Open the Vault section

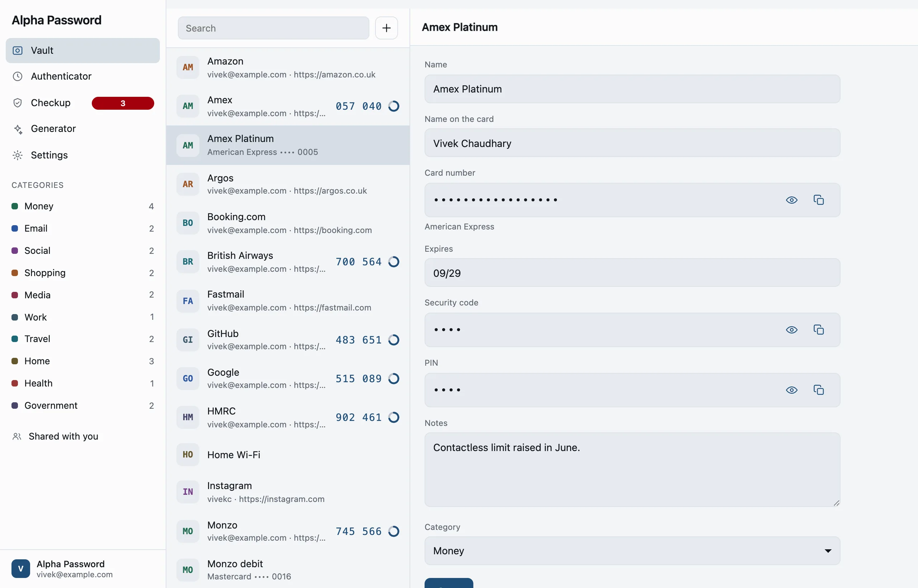pyautogui.click(x=82, y=51)
